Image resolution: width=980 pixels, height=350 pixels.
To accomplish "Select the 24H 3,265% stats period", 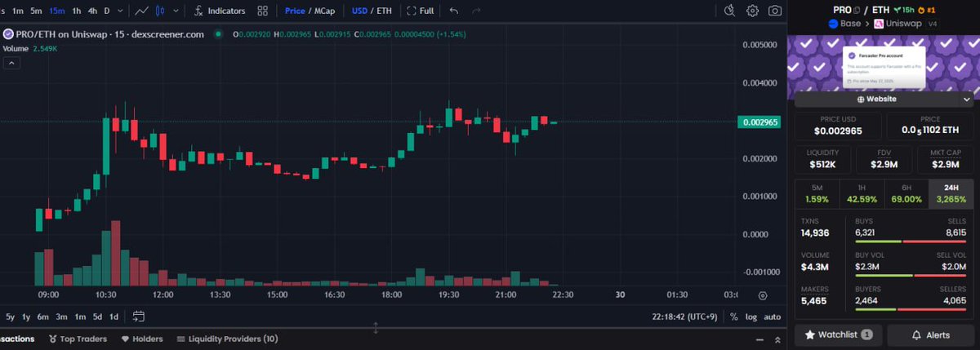I will click(x=951, y=193).
